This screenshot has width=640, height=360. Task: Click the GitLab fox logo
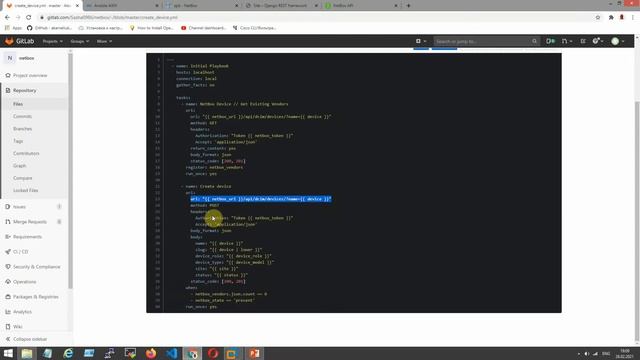coord(9,41)
